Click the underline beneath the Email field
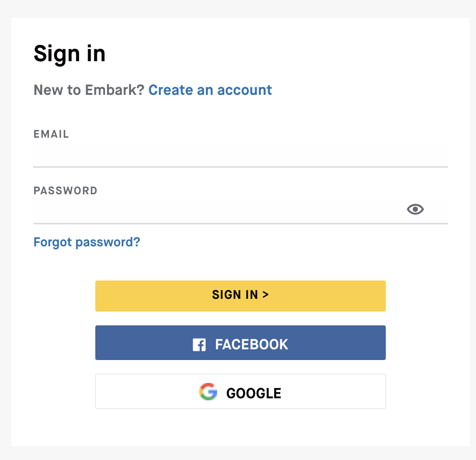 click(240, 167)
